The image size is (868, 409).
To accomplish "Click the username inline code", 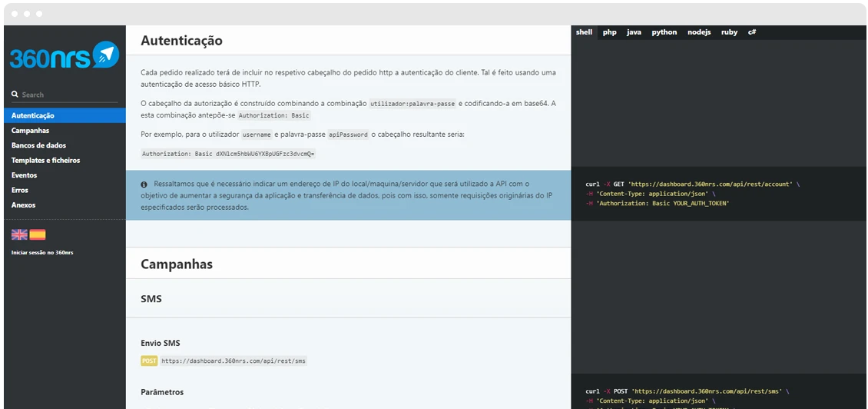I will coord(257,135).
